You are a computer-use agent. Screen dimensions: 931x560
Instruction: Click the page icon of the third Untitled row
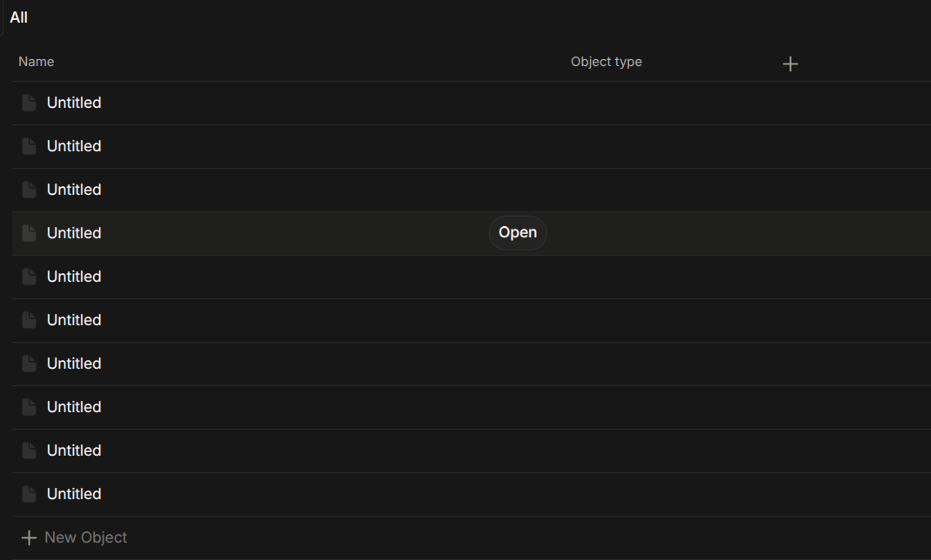(x=29, y=190)
